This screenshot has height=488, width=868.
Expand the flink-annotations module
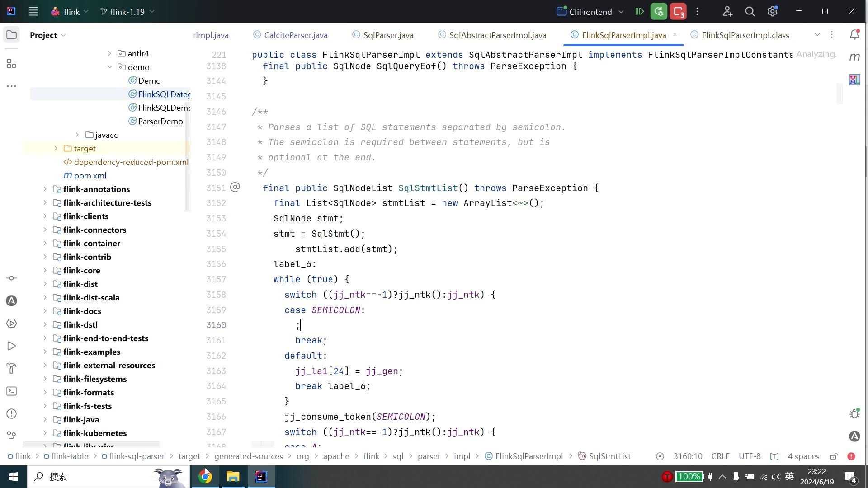tap(45, 189)
